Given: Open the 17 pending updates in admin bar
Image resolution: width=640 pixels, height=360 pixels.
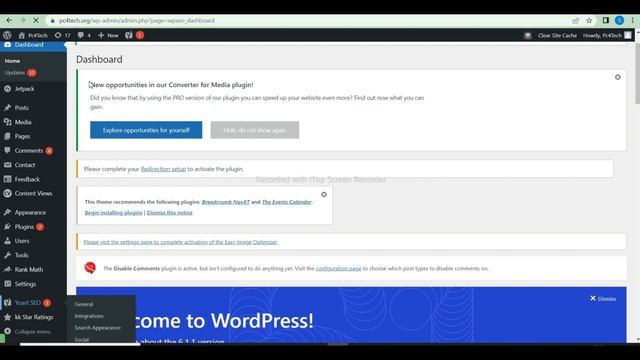Looking at the screenshot, I should [x=62, y=36].
